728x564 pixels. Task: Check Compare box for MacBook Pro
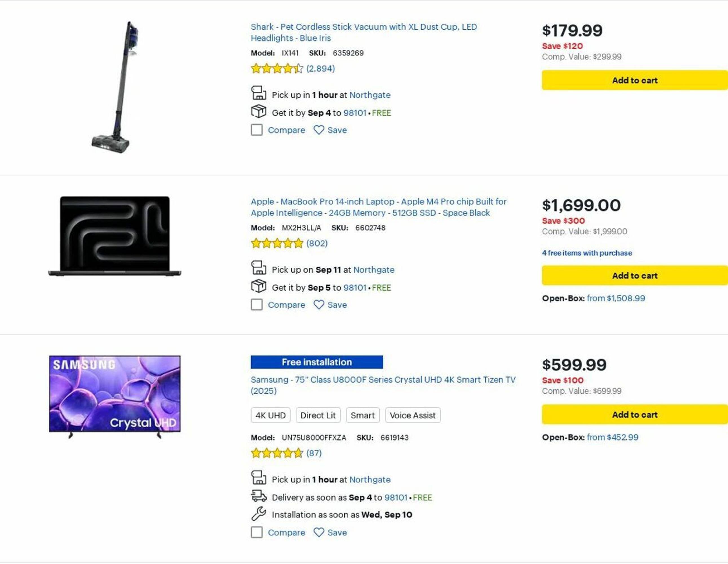click(x=257, y=305)
